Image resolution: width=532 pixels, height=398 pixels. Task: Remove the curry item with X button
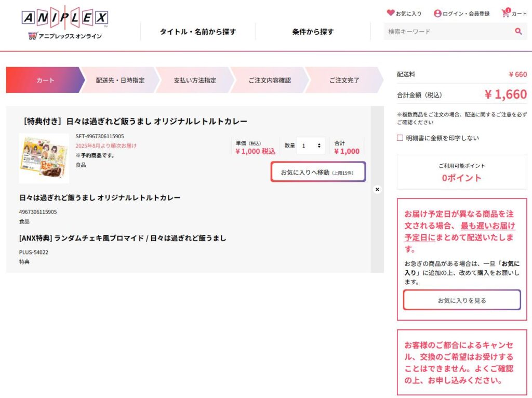coord(377,189)
